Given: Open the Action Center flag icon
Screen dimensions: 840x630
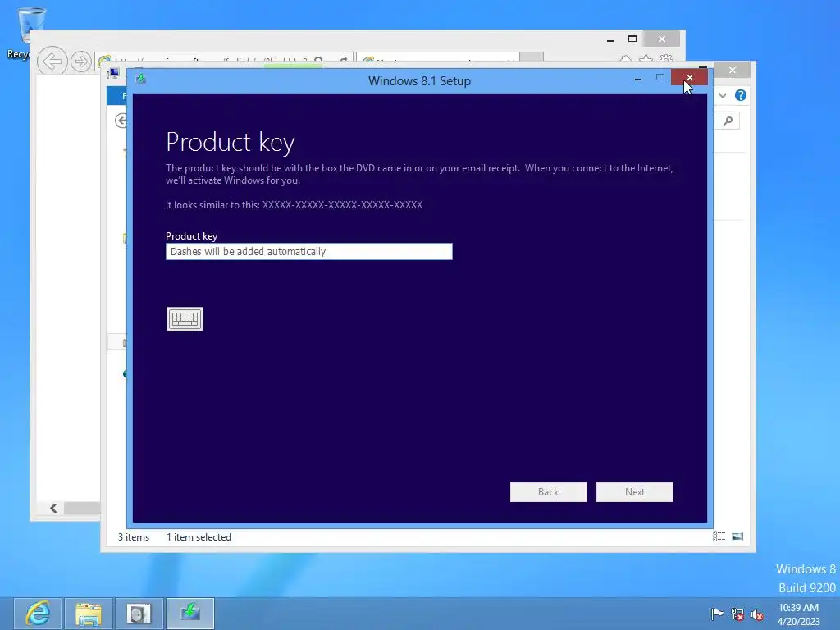Looking at the screenshot, I should pos(717,614).
